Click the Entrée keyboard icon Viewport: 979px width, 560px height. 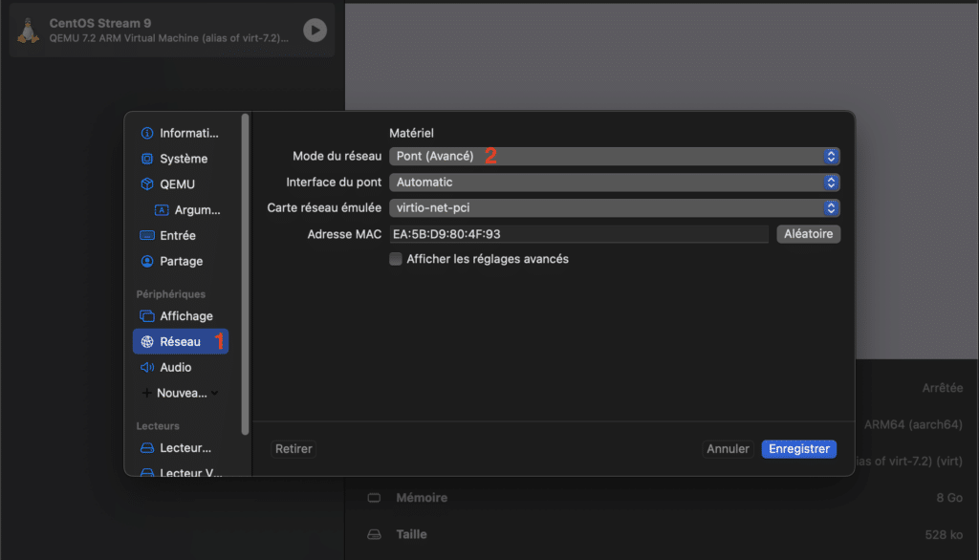pos(146,235)
